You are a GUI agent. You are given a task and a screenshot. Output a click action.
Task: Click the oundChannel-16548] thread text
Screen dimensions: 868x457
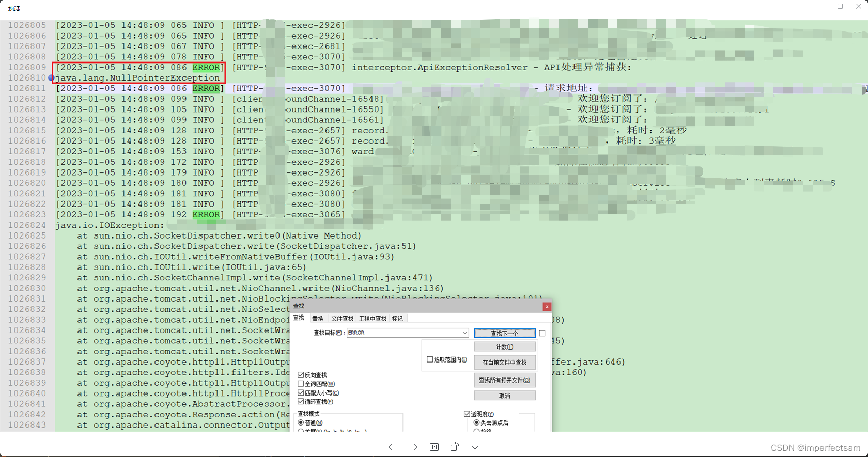click(335, 99)
